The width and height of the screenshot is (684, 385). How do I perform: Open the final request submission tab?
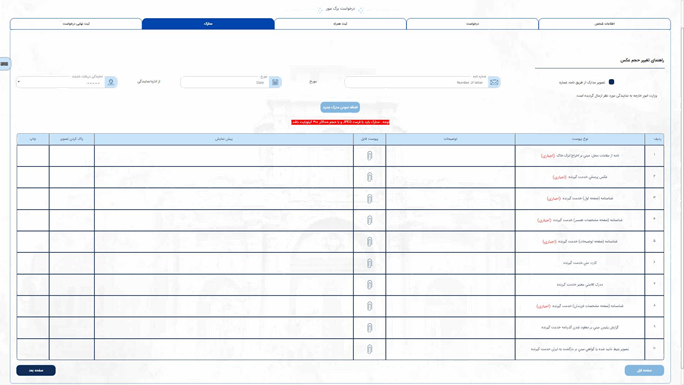coord(76,24)
